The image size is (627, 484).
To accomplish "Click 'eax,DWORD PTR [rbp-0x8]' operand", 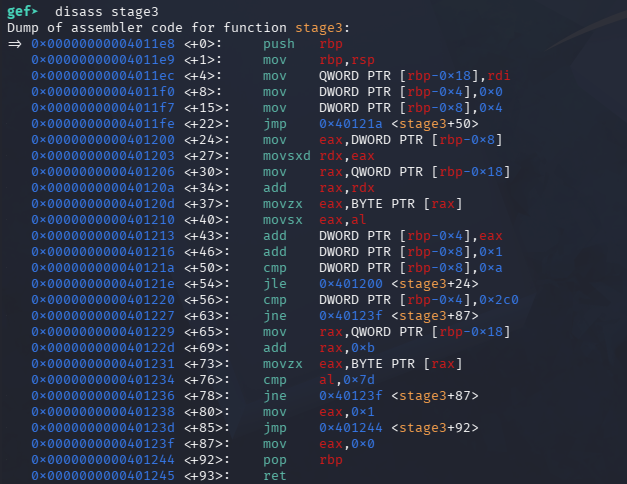I will click(411, 140).
